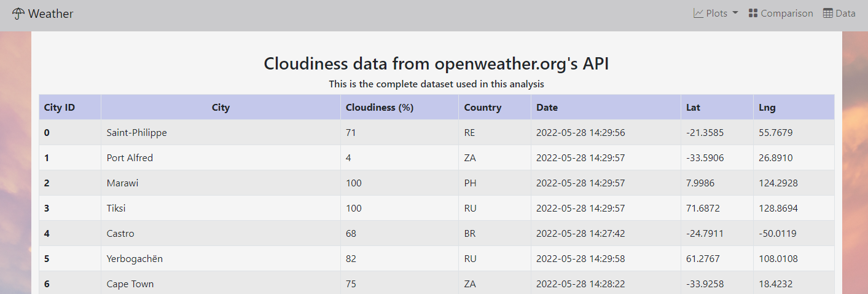Click the Plots chart icon

tap(698, 13)
